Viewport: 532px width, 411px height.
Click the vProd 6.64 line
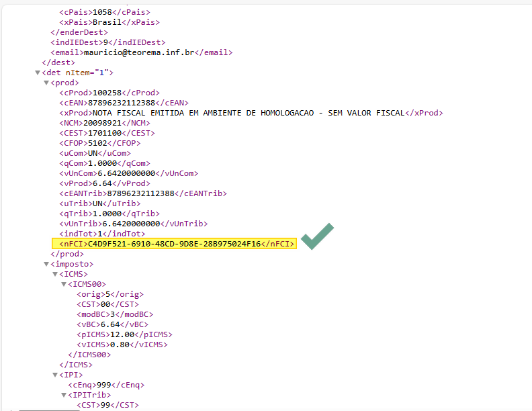tap(105, 183)
